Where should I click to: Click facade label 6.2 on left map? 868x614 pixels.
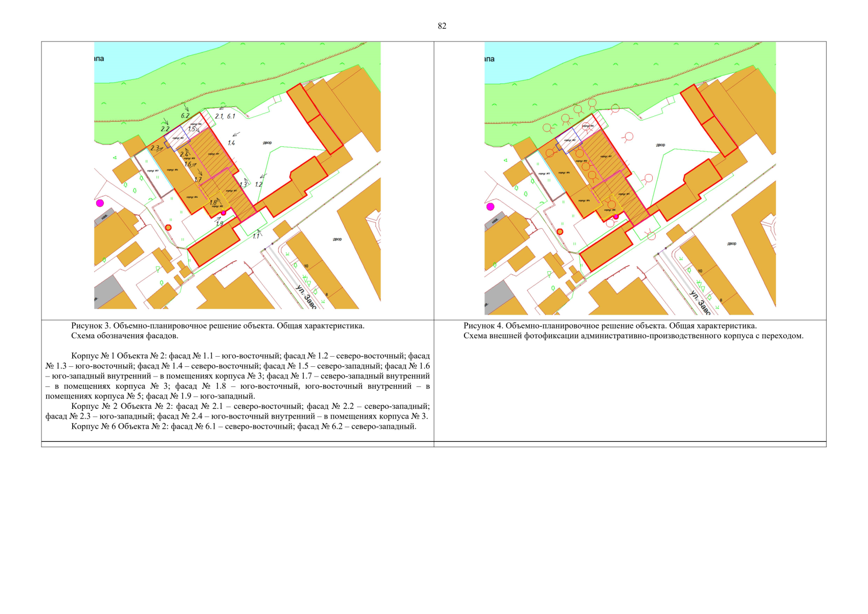[x=185, y=116]
